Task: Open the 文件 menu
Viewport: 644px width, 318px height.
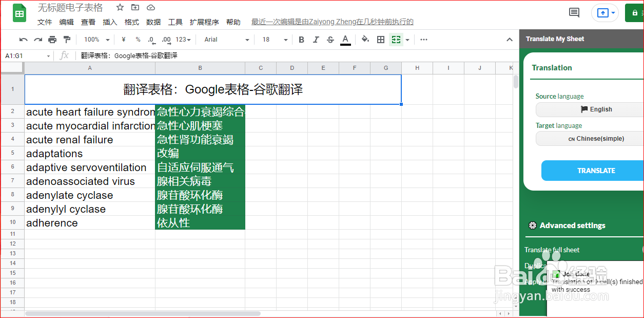Action: (45, 22)
